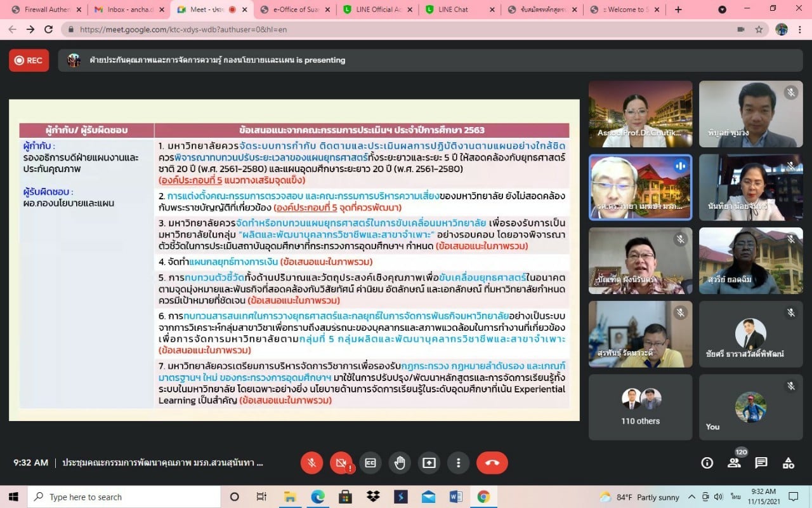Bookmark this page with the star icon
The width and height of the screenshot is (812, 508).
(759, 29)
